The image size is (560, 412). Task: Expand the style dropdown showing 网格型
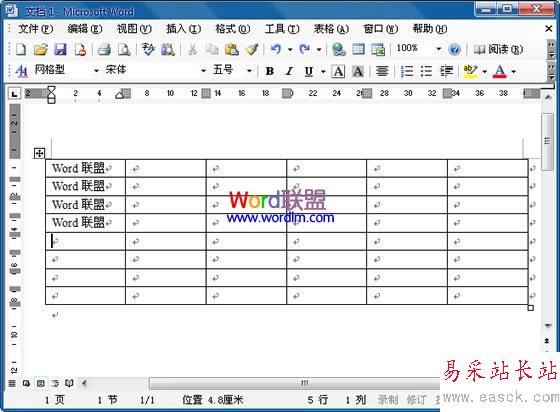click(x=96, y=71)
